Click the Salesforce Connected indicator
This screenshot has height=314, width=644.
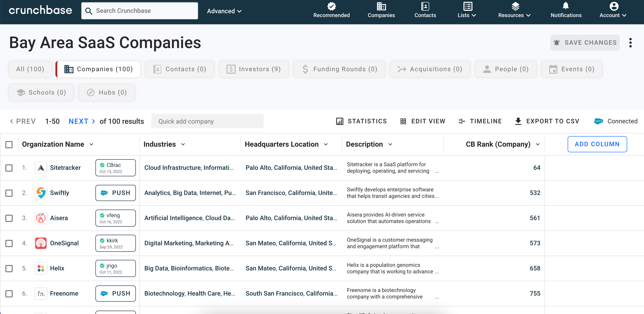616,121
